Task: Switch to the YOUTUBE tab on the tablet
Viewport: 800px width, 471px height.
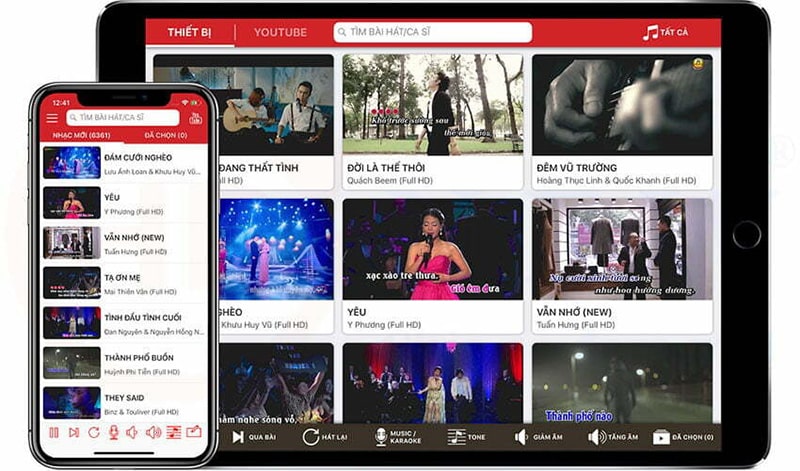Action: pos(281,33)
